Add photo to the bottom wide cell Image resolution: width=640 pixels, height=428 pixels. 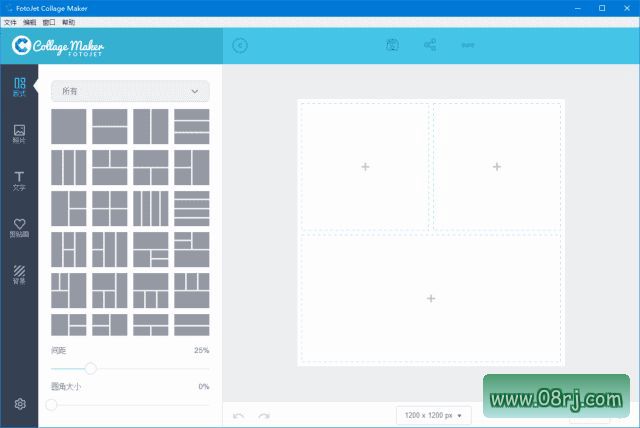coord(431,298)
